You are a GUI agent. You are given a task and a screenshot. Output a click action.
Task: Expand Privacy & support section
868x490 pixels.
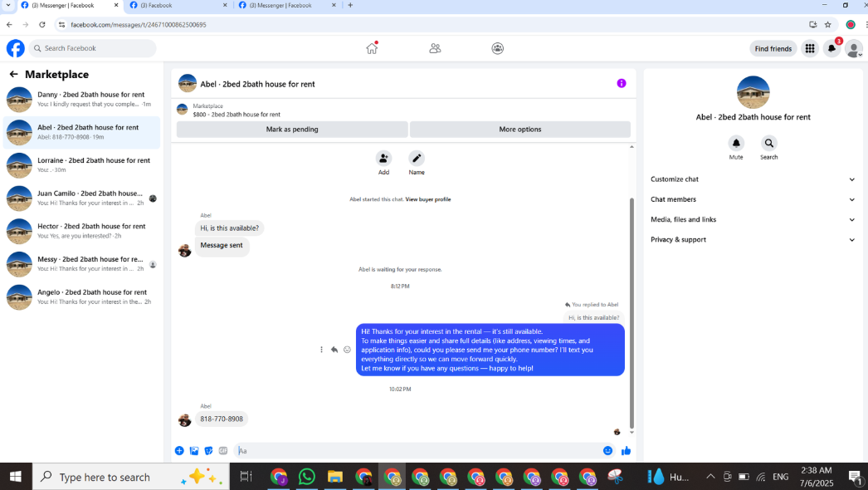[753, 239]
